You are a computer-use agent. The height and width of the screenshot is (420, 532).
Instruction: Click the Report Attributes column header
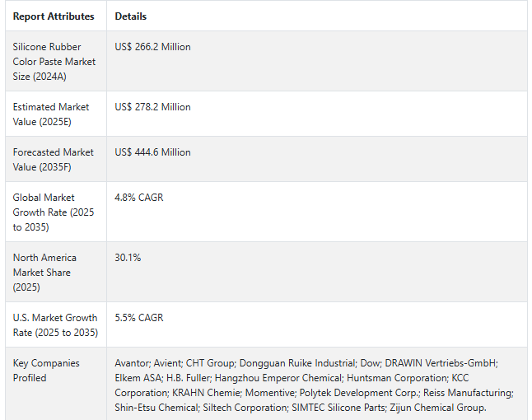click(54, 16)
